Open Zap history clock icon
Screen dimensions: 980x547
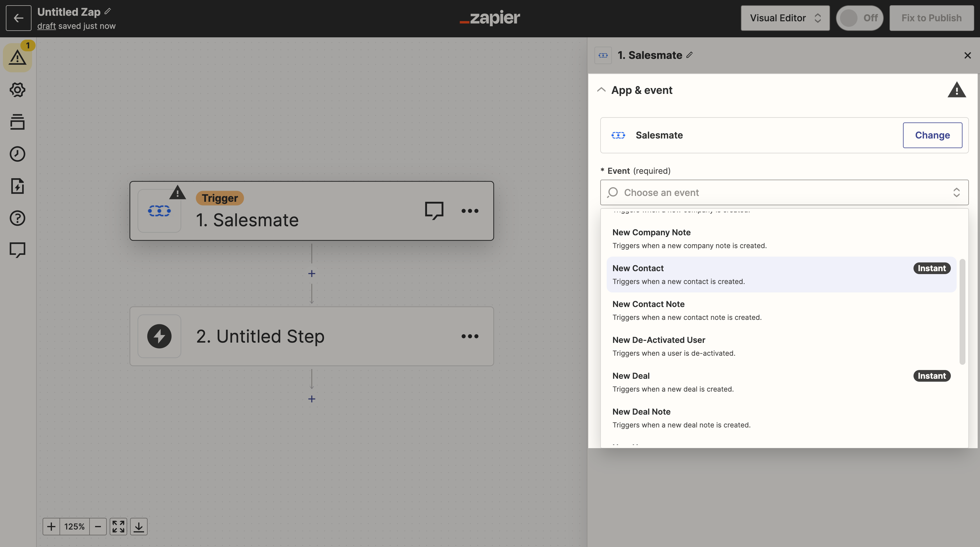click(x=17, y=154)
